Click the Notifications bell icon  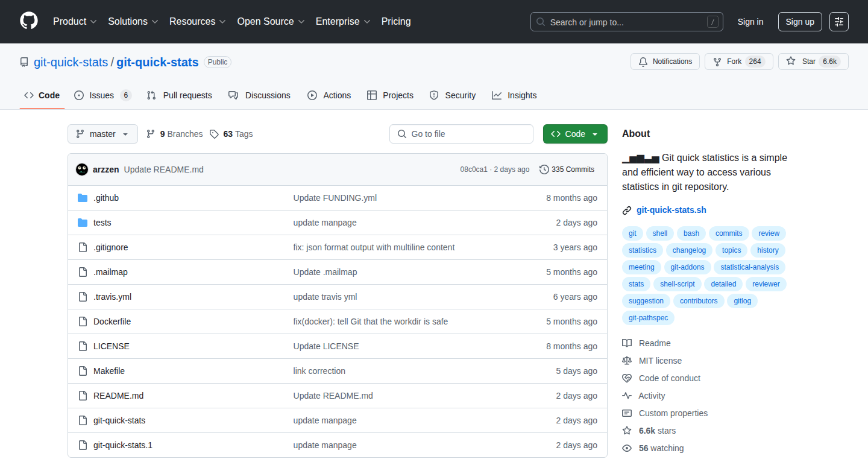[x=643, y=62]
